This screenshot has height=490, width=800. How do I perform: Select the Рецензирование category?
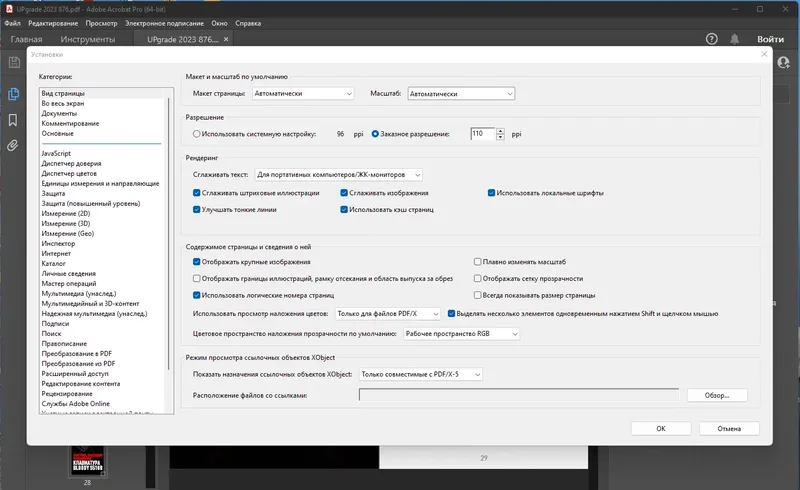[x=67, y=394]
